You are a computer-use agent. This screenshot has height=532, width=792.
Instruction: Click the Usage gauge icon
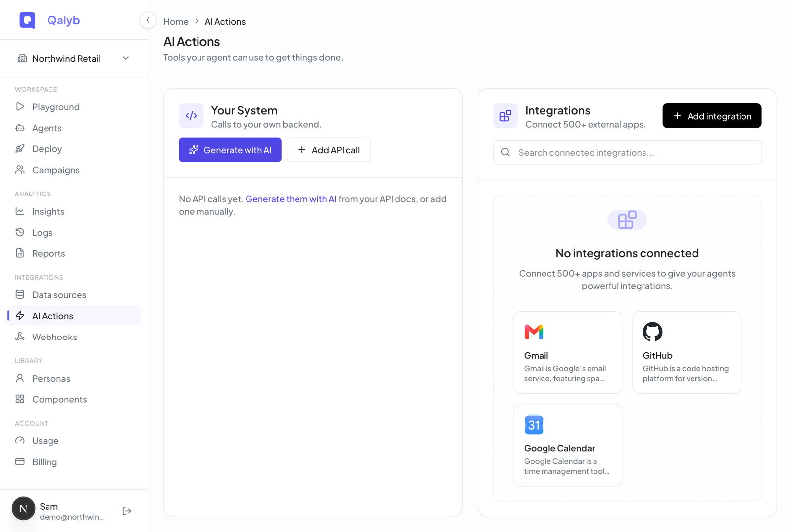20,440
